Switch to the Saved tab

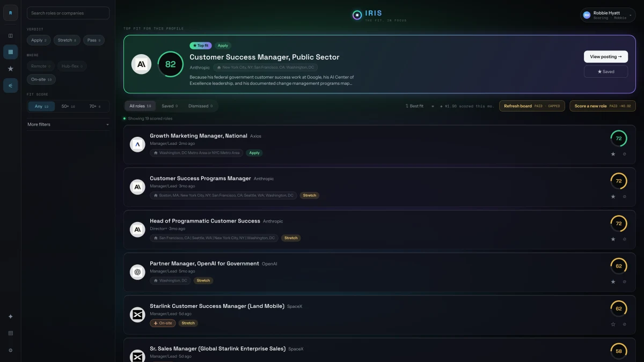(170, 106)
